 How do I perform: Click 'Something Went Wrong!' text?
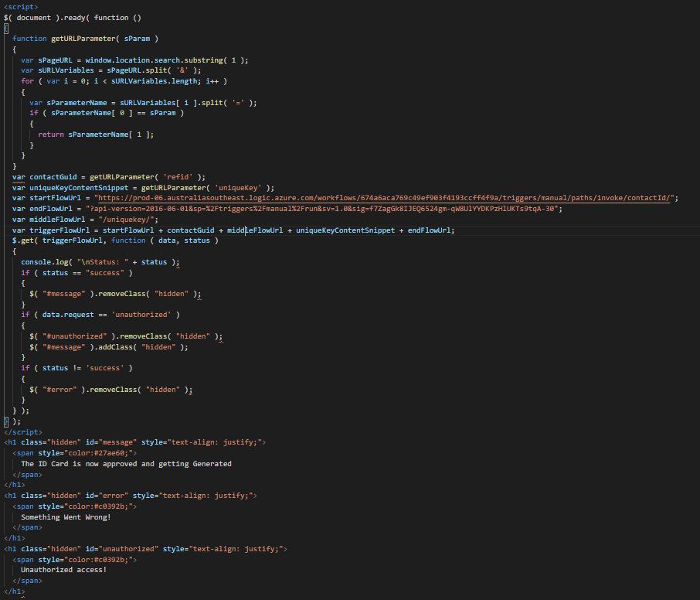click(x=66, y=517)
